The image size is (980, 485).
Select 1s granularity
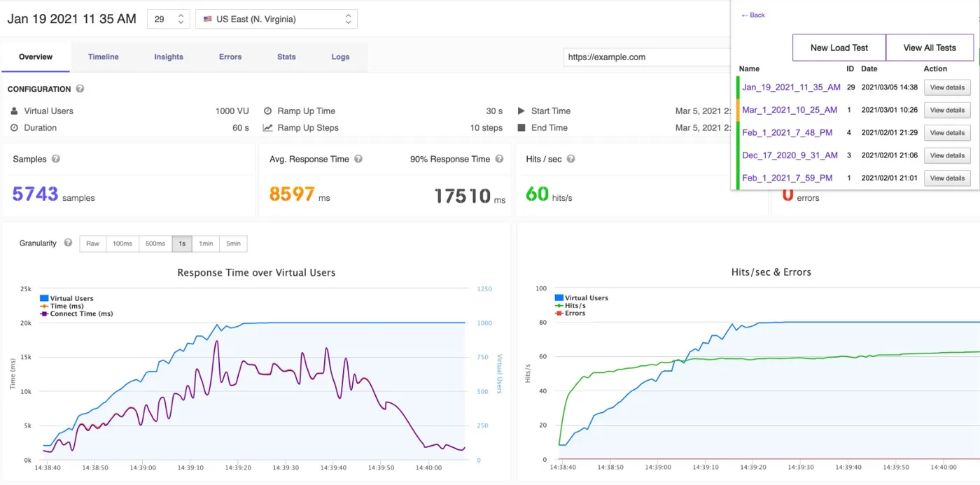point(182,244)
